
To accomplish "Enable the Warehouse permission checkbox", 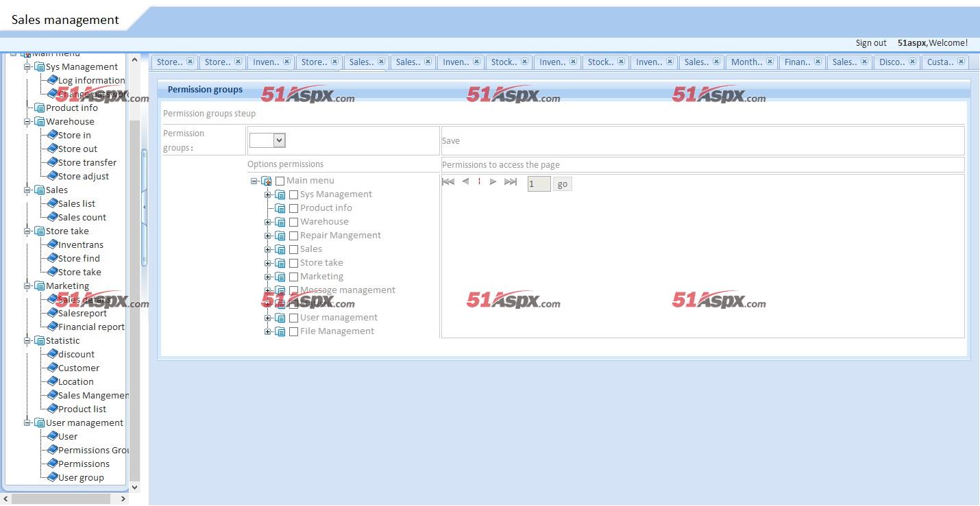I will click(293, 222).
